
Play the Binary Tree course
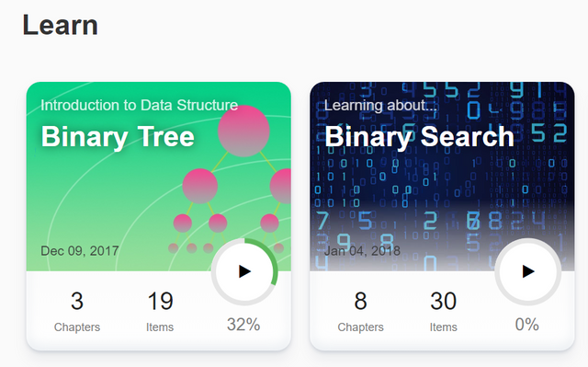[x=244, y=271]
